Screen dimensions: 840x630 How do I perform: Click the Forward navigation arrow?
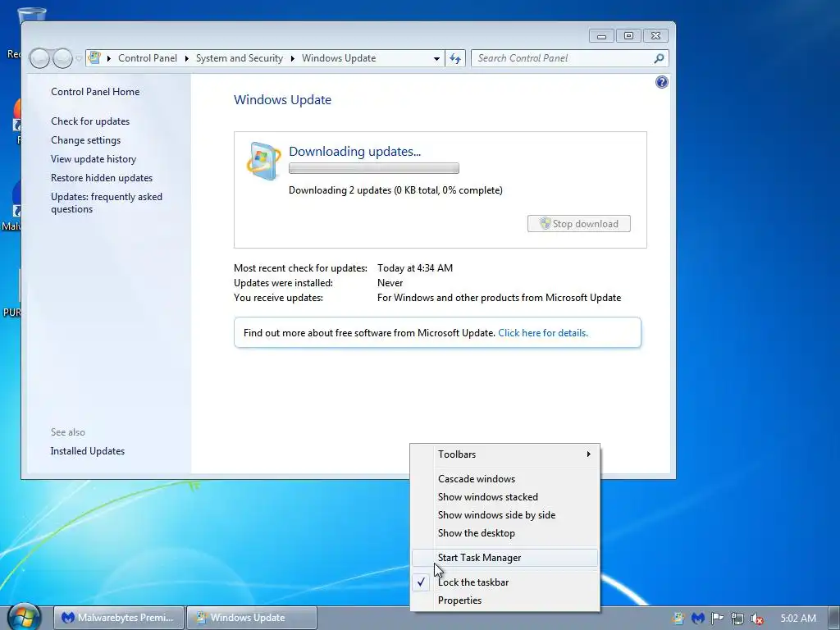point(62,58)
